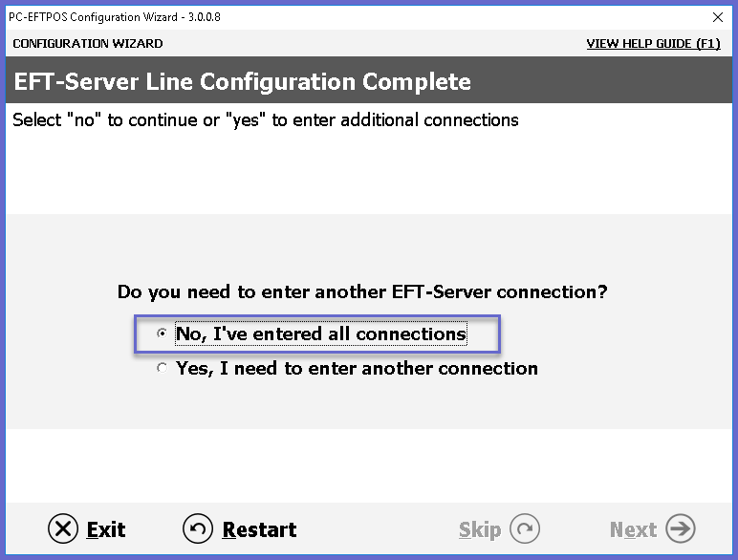
Task: Click the greyed-out Skip text
Action: tap(480, 529)
